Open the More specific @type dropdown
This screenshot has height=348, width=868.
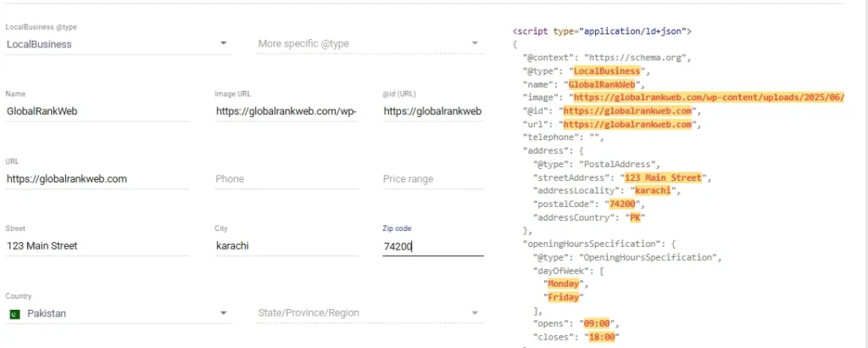pos(370,43)
